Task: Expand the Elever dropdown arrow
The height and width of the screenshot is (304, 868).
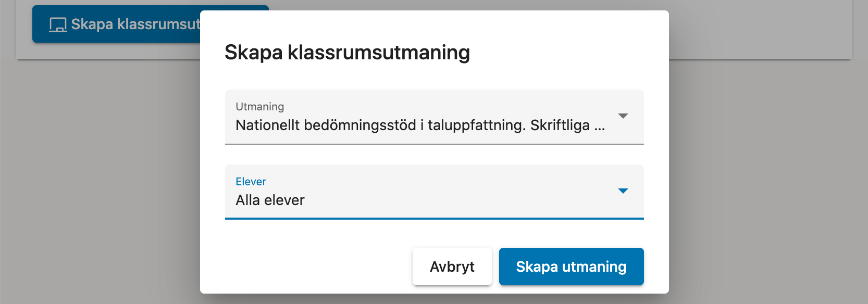Action: (623, 191)
